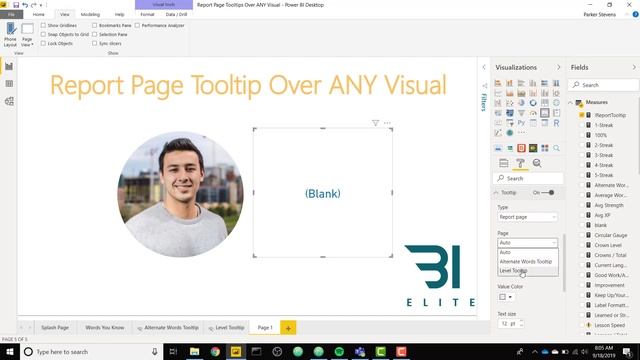
Task: Open File Explorer from the taskbar
Action: [194, 351]
